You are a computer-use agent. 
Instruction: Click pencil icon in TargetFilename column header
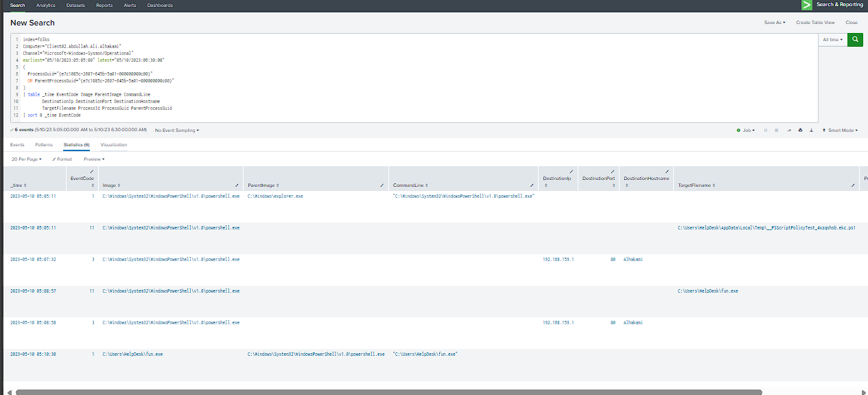852,185
